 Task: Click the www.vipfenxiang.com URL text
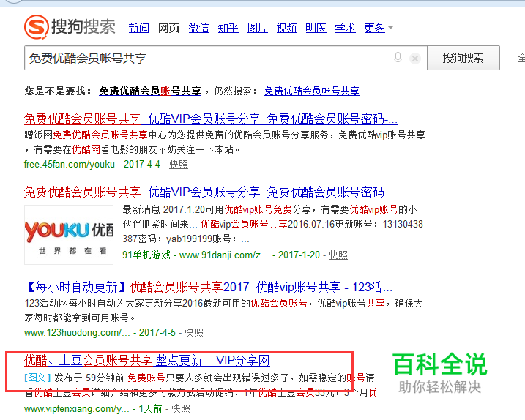[x=77, y=408]
